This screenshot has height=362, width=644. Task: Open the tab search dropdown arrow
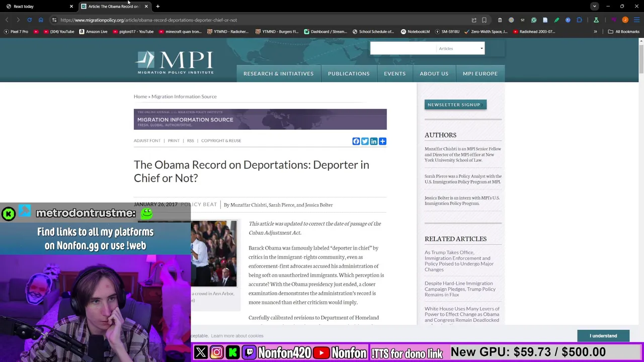pos(595,7)
